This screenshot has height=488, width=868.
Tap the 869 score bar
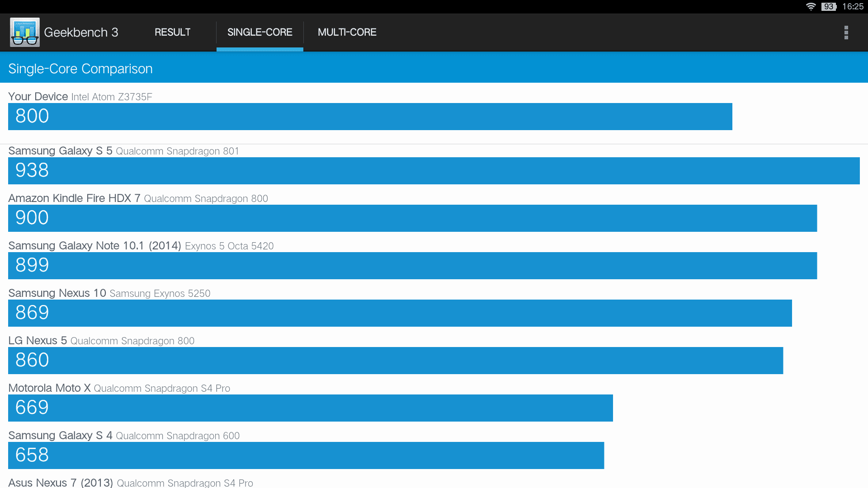[400, 313]
